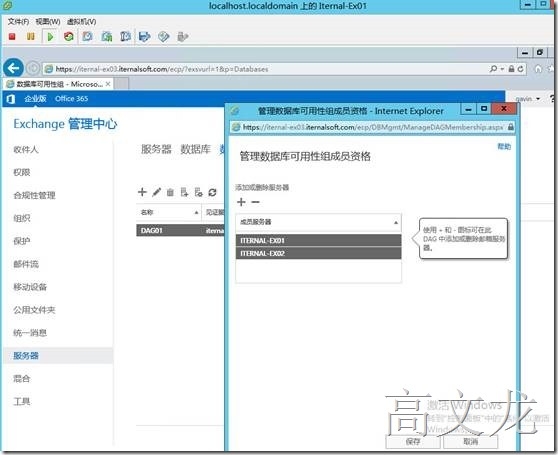Select the ITERNAL-EX02 member server row
This screenshot has width=558, height=455.
(x=319, y=253)
